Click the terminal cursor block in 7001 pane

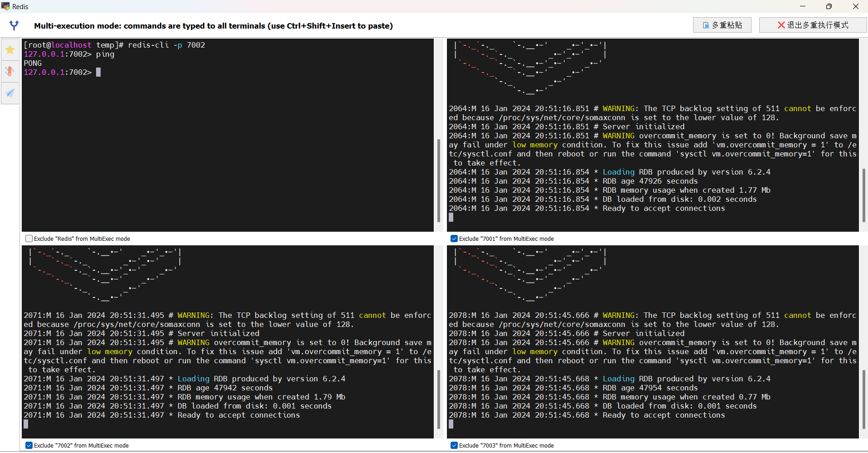(x=451, y=217)
